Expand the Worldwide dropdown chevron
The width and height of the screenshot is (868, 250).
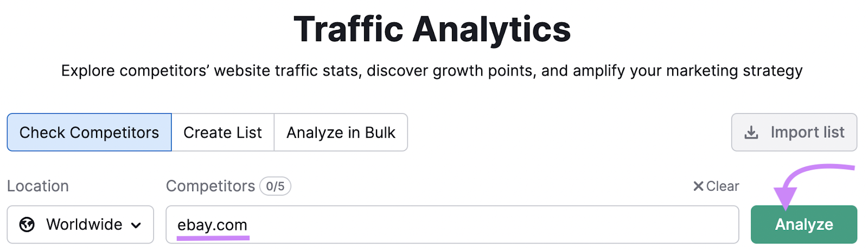(x=136, y=225)
